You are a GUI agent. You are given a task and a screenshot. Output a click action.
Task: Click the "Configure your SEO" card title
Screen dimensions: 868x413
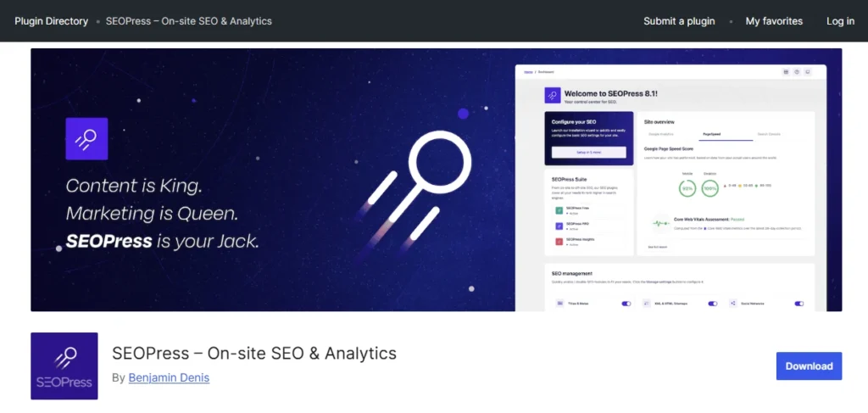tap(574, 122)
